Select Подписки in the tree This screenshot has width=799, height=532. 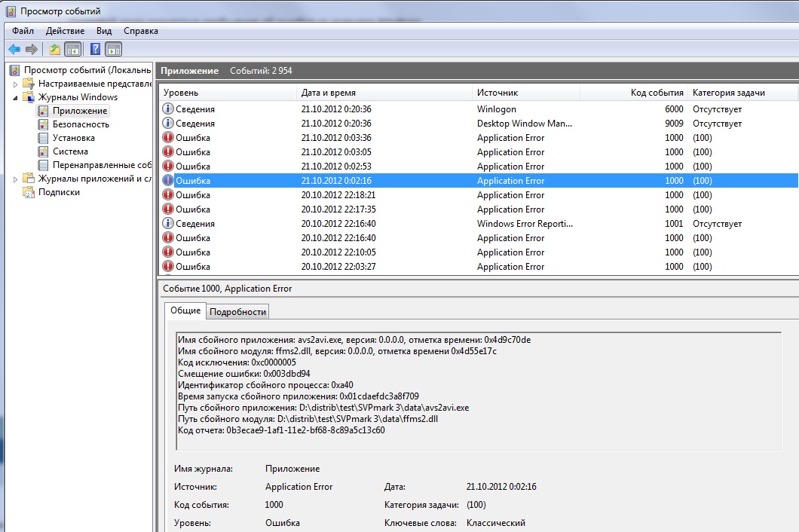(x=59, y=192)
